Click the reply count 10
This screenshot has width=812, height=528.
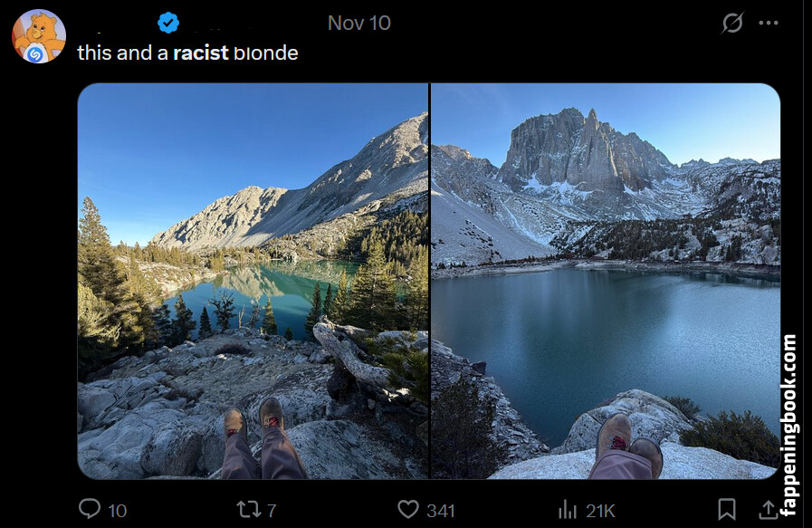click(x=118, y=511)
